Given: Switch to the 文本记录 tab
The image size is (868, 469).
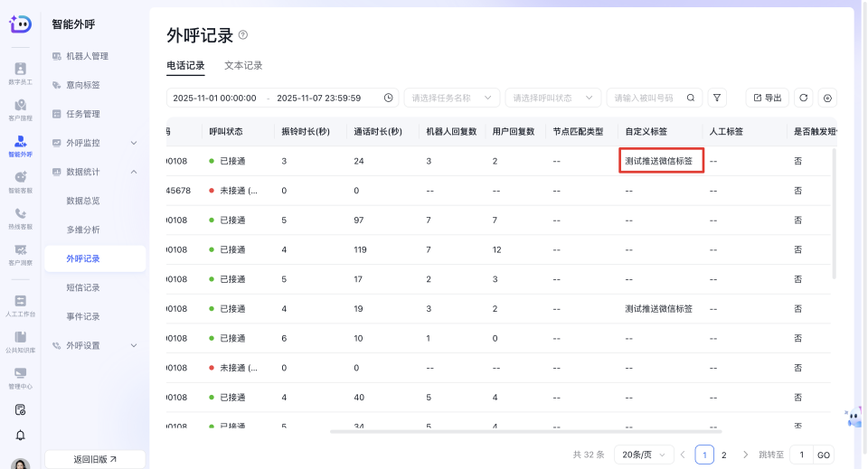Looking at the screenshot, I should click(x=243, y=66).
